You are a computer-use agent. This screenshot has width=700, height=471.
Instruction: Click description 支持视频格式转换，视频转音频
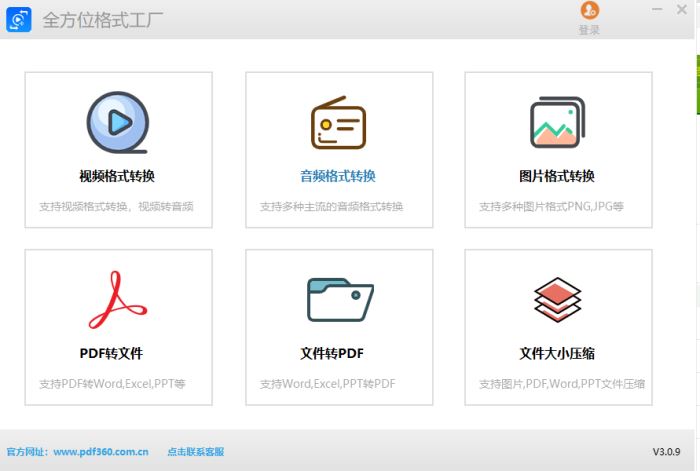(x=116, y=206)
